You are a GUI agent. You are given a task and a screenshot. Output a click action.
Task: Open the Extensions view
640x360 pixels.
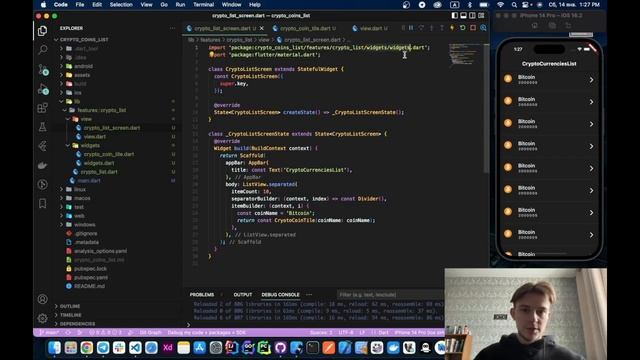pyautogui.click(x=42, y=108)
